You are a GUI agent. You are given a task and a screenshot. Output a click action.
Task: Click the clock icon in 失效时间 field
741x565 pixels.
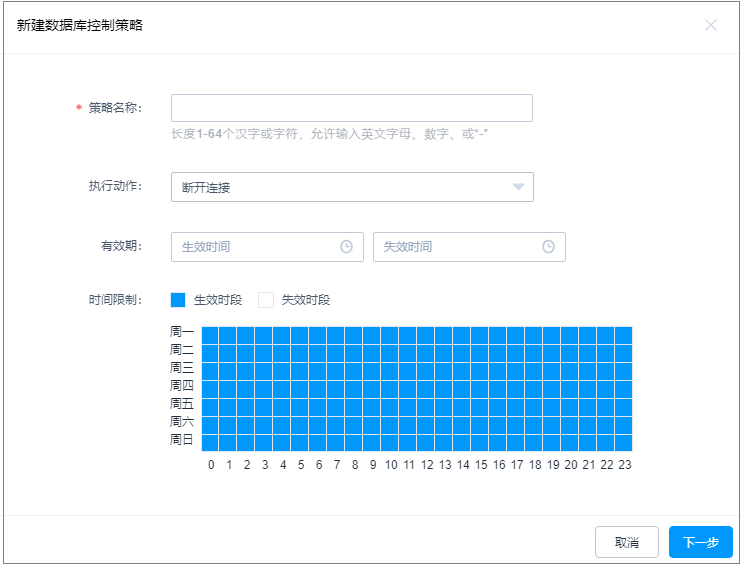click(548, 247)
